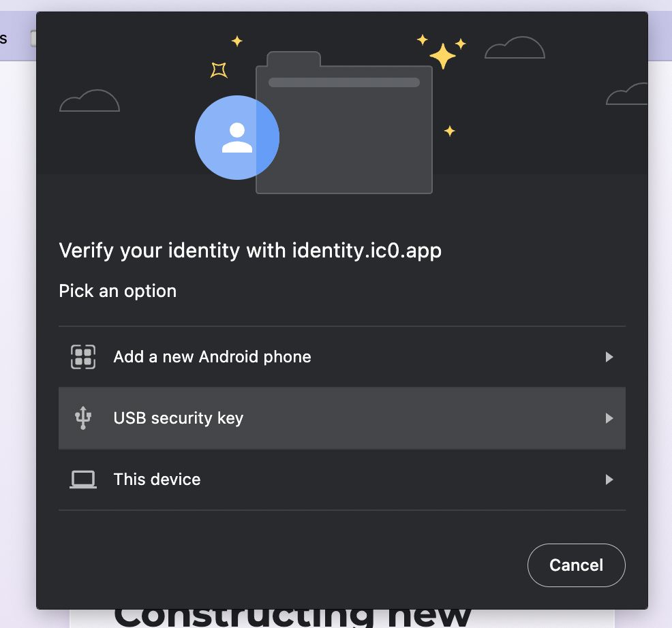
Task: Choose the USB security key option
Action: point(342,418)
